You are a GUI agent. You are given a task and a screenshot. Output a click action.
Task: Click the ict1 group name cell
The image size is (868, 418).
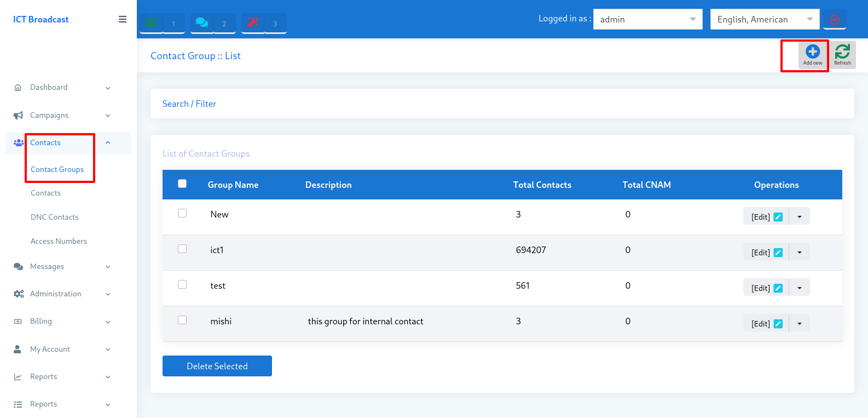coord(217,250)
